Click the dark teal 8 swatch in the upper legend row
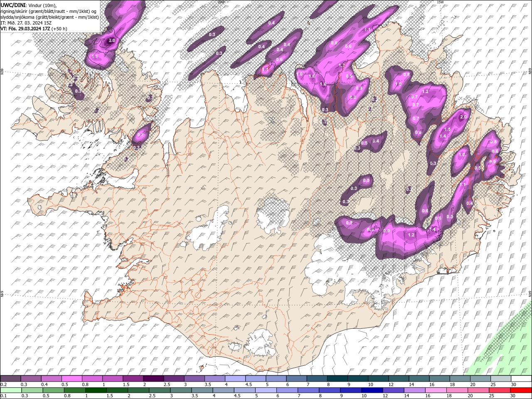The image size is (532, 399). tap(337, 379)
